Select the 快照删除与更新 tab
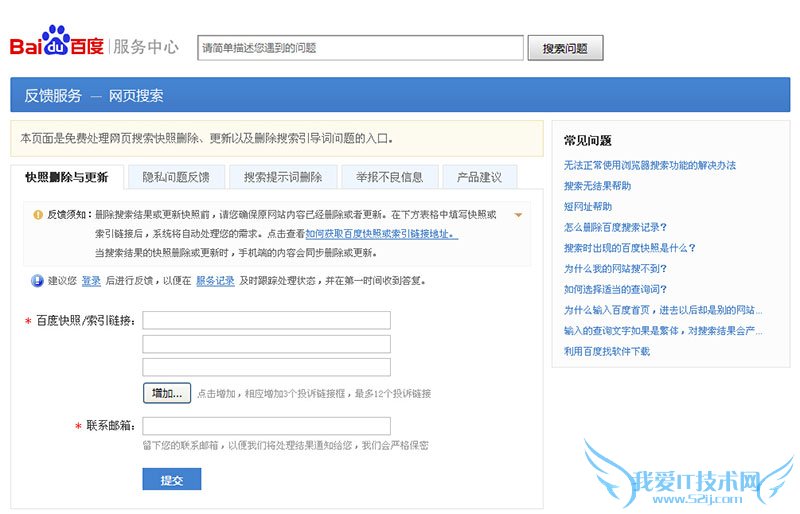The width and height of the screenshot is (800, 514). point(67,177)
